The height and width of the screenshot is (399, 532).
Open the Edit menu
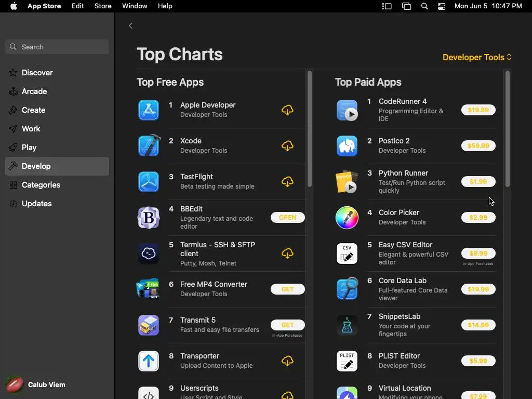(x=78, y=6)
